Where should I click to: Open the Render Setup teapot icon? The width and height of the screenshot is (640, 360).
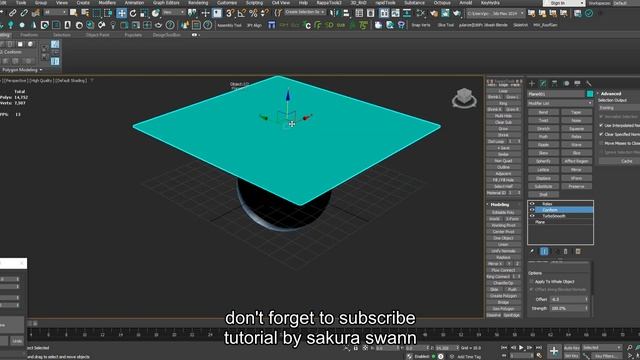[433, 13]
